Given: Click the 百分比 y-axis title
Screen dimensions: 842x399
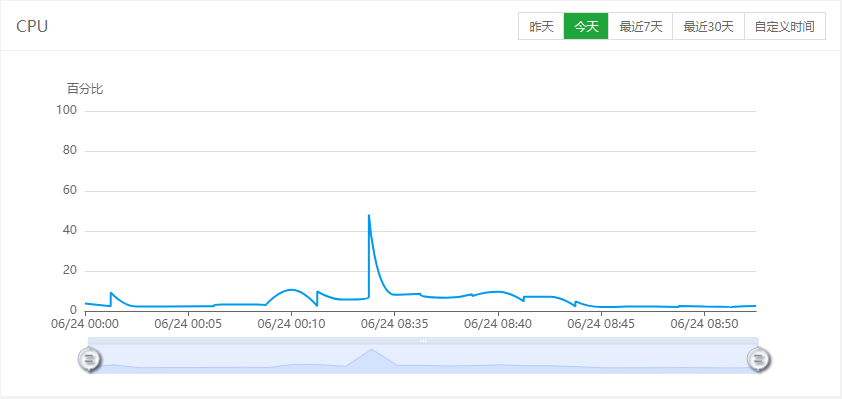Looking at the screenshot, I should [x=85, y=89].
